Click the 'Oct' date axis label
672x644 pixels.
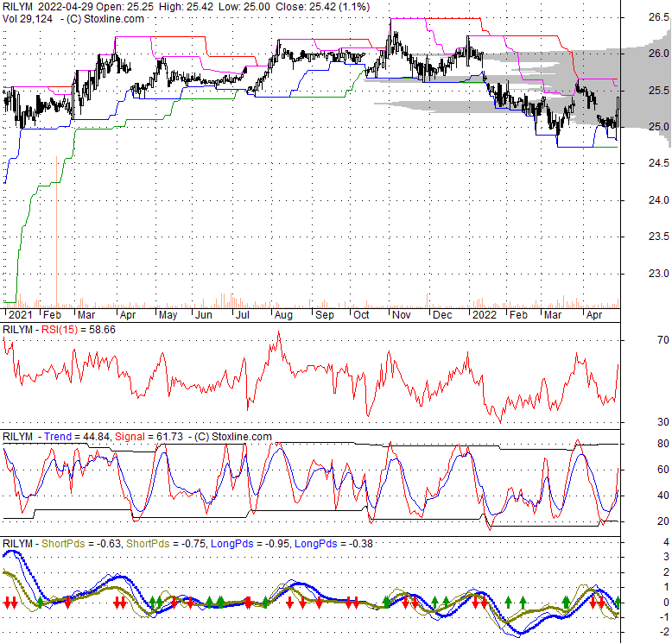tap(361, 315)
